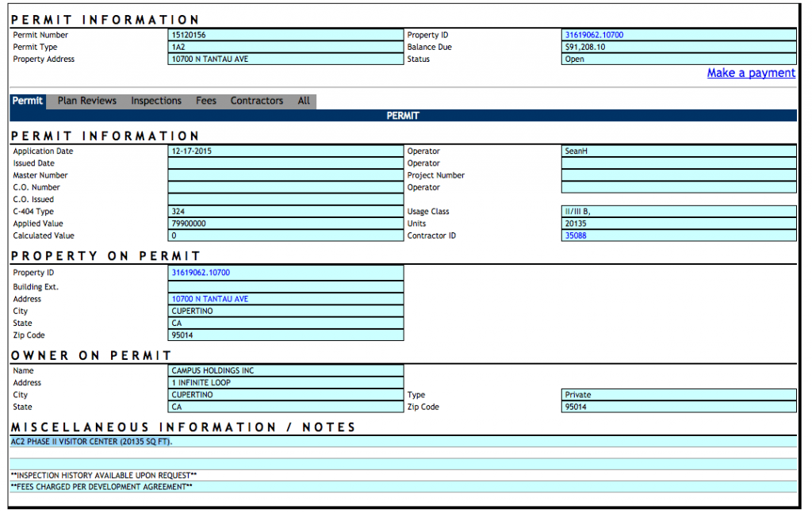Image resolution: width=812 pixels, height=513 pixels.
Task: Click the Make a payment link
Action: point(750,73)
